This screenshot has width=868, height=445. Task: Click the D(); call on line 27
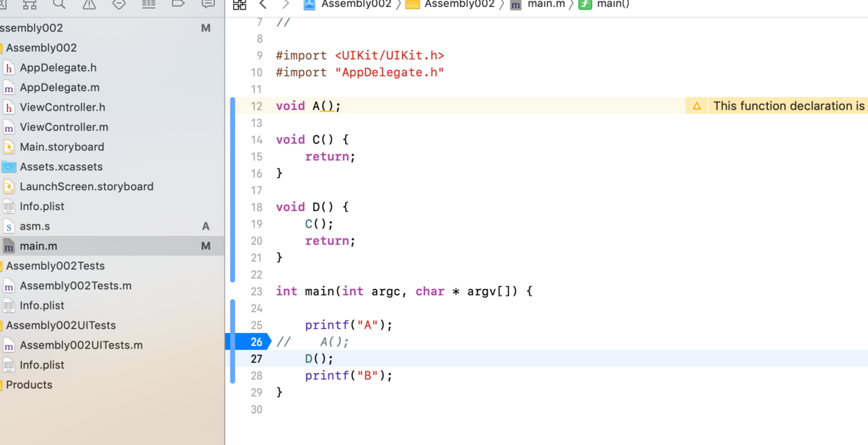pos(319,359)
